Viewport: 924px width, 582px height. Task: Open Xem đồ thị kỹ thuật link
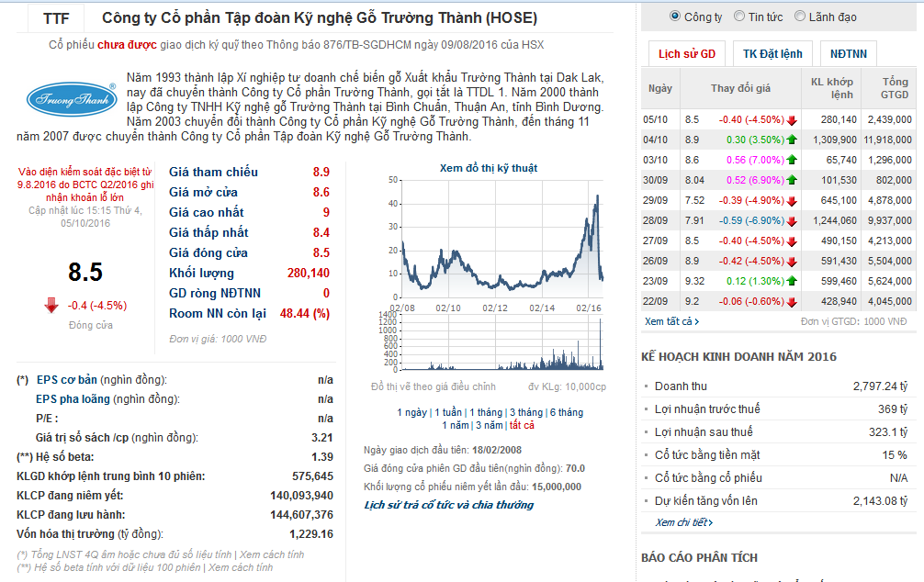[x=489, y=168]
